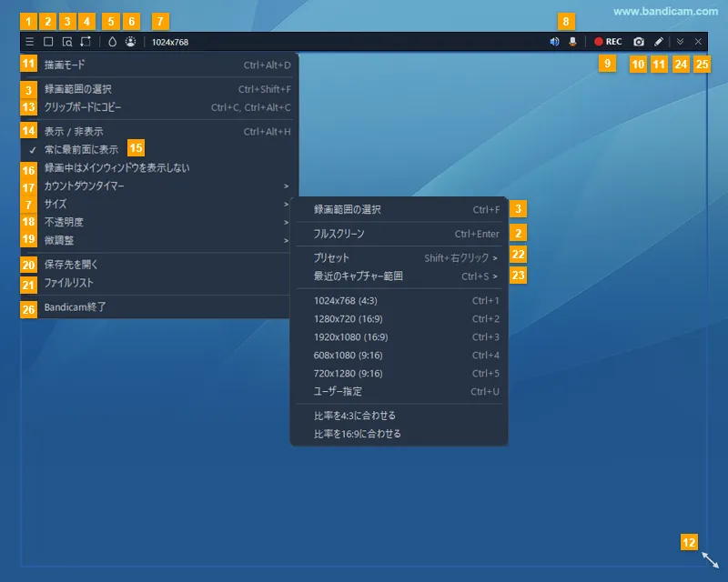Toggle the microphone icon
Screen dimensions: 728x582
click(x=573, y=42)
